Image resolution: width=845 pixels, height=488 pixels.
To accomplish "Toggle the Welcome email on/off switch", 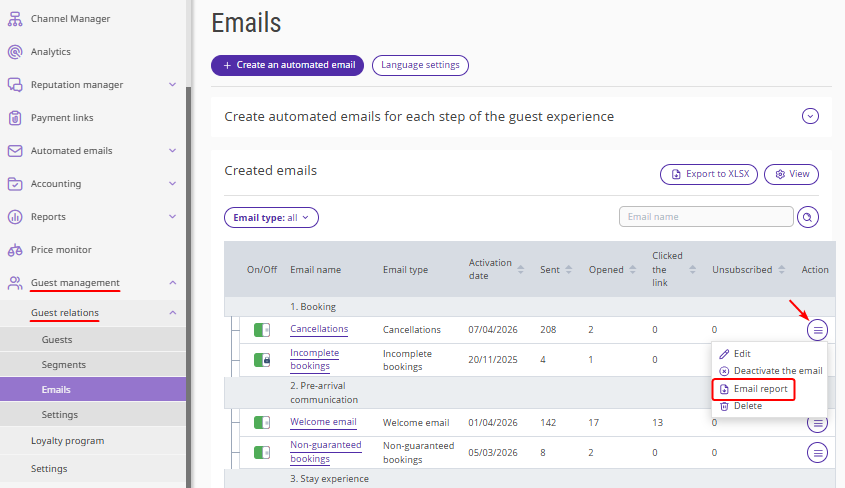I will click(x=263, y=423).
